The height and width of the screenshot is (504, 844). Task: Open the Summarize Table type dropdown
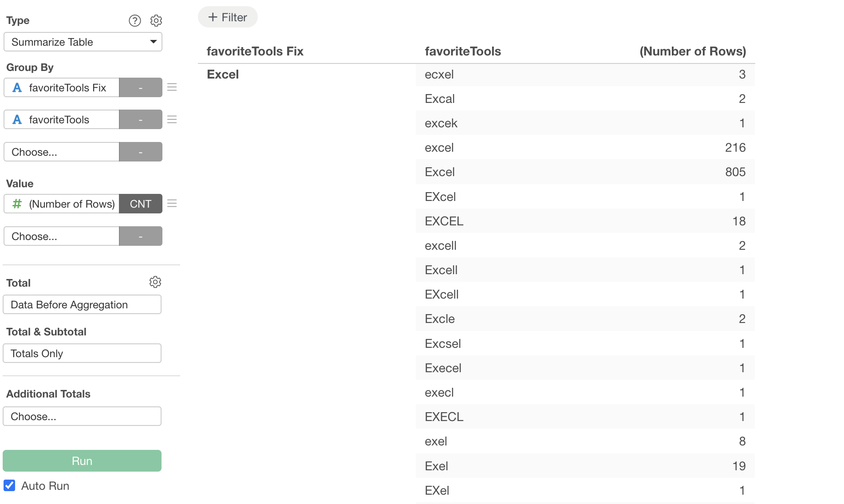tap(83, 42)
